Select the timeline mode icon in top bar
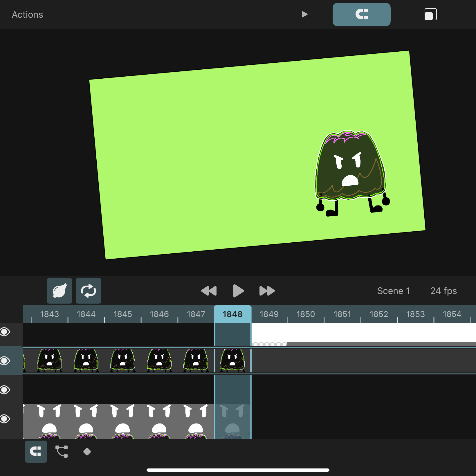Screen dimensions: 476x476 [362, 15]
